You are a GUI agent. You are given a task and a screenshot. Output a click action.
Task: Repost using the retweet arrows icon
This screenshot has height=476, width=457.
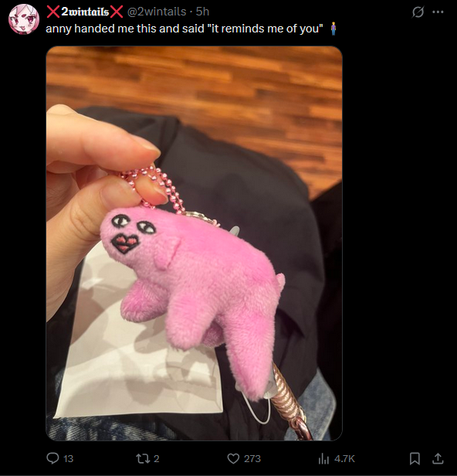143,458
